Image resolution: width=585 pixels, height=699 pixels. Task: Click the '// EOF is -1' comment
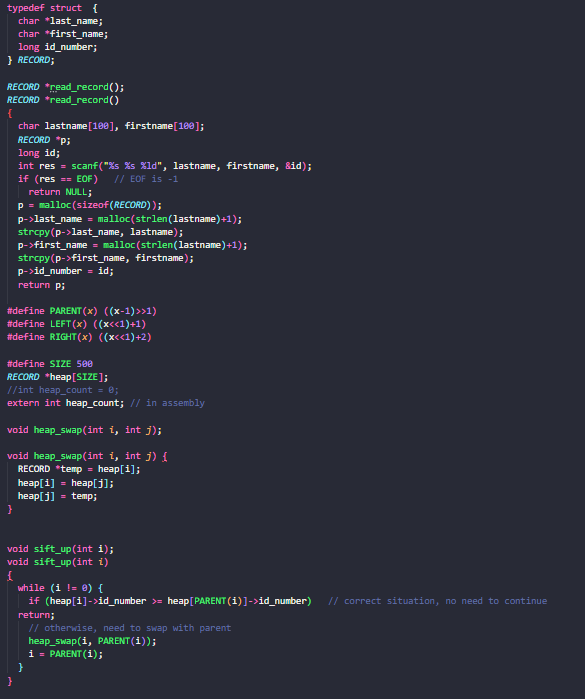click(146, 179)
